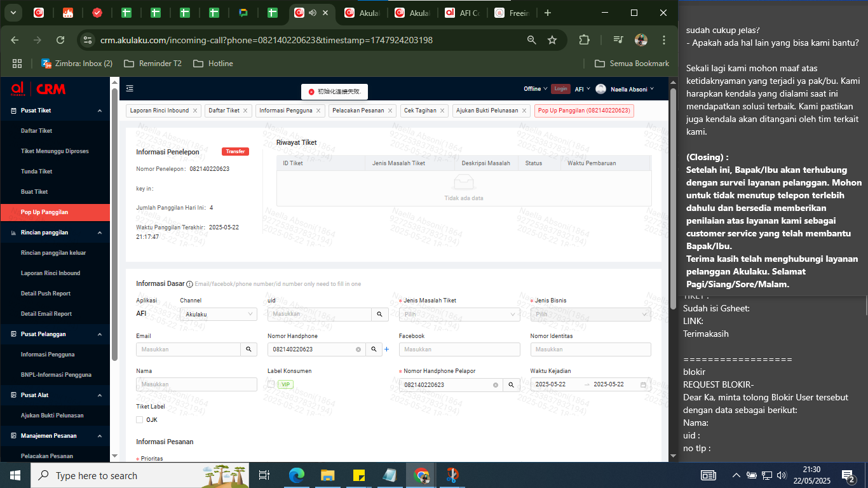
Task: Switch to the Pelacakan Pesanan page tab
Action: pyautogui.click(x=358, y=111)
